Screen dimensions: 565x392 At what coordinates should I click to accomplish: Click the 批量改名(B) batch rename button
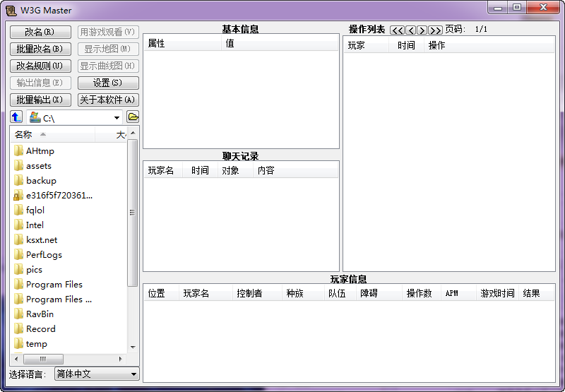click(x=40, y=49)
